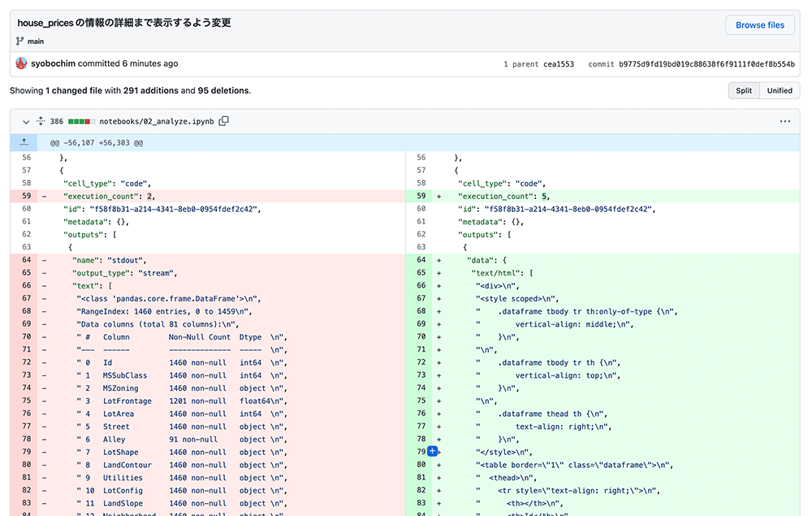
Task: Open parent commit cea1553
Action: coord(559,64)
